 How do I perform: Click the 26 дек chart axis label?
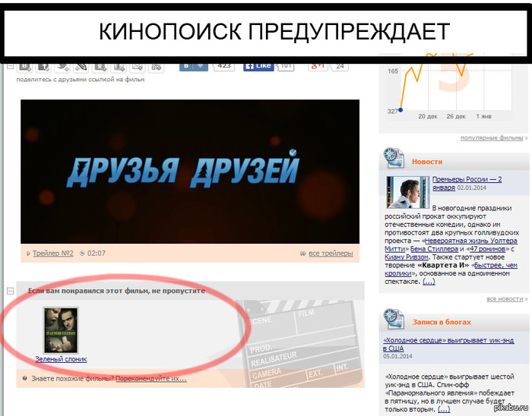[x=456, y=117]
